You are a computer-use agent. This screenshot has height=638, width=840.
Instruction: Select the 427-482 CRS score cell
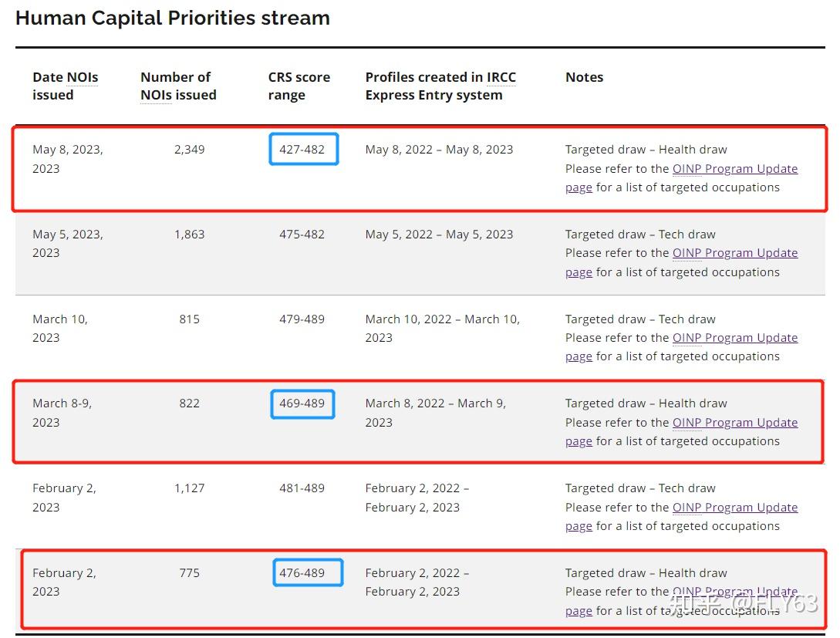(x=303, y=149)
